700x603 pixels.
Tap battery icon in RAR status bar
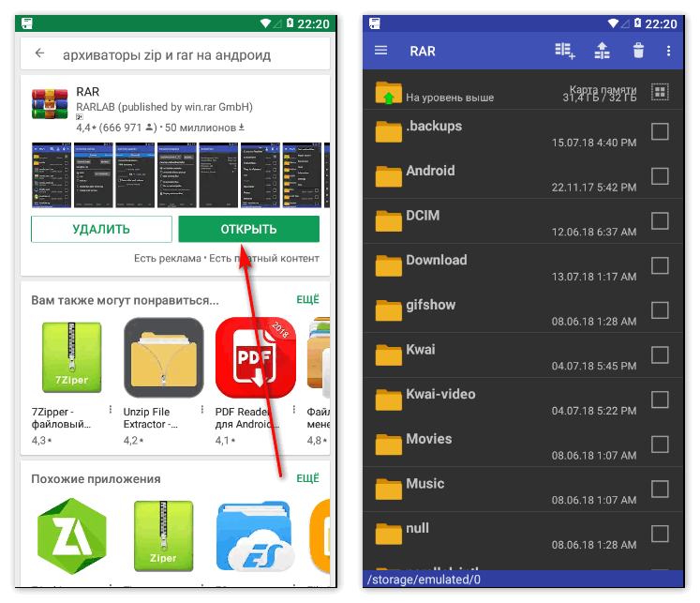coord(637,23)
